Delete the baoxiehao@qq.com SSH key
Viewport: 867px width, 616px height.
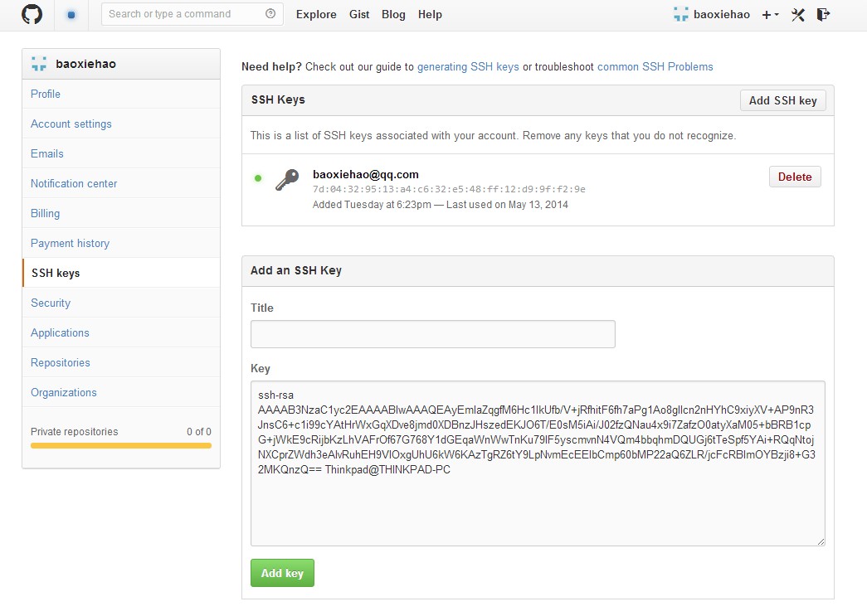[795, 177]
